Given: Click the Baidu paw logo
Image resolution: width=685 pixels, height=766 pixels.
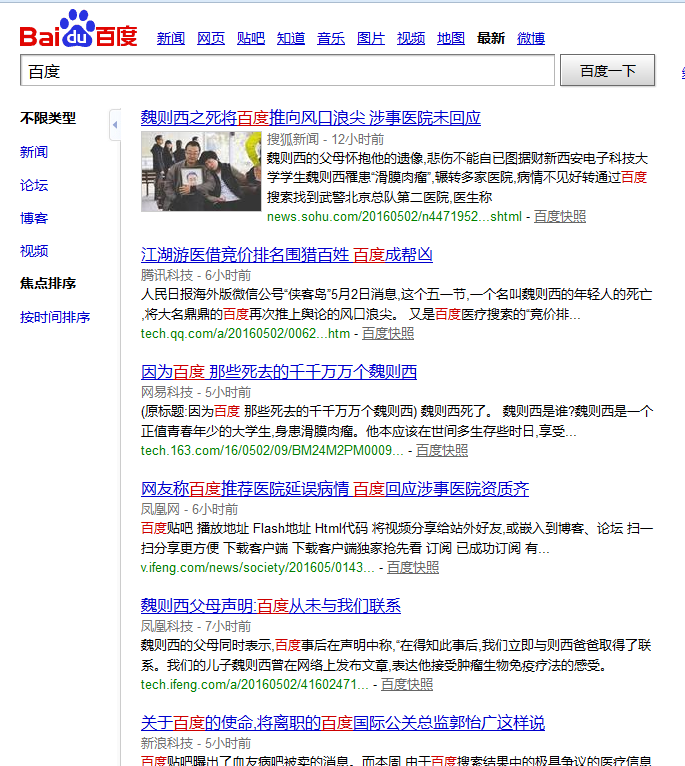Looking at the screenshot, I should coord(78,29).
